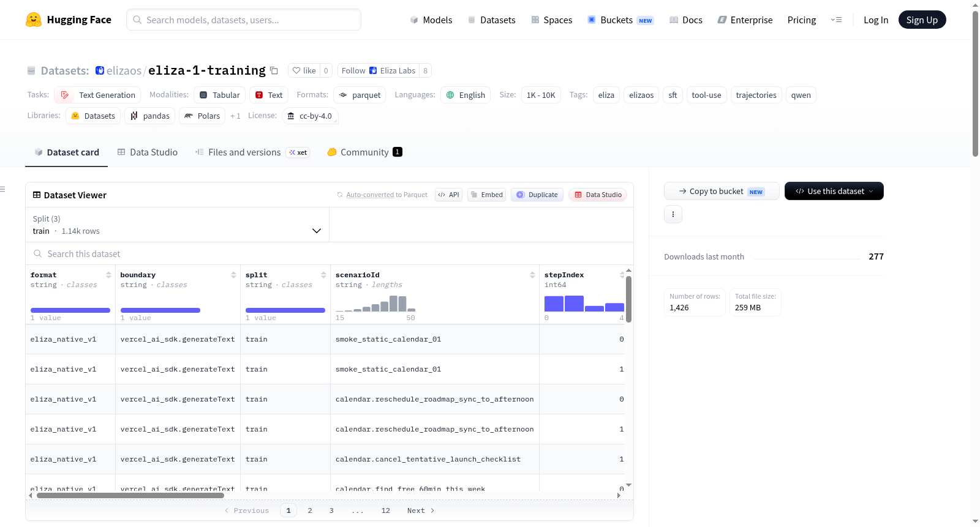Open Enterprise in top navigation
This screenshot has width=980, height=527.
click(745, 20)
